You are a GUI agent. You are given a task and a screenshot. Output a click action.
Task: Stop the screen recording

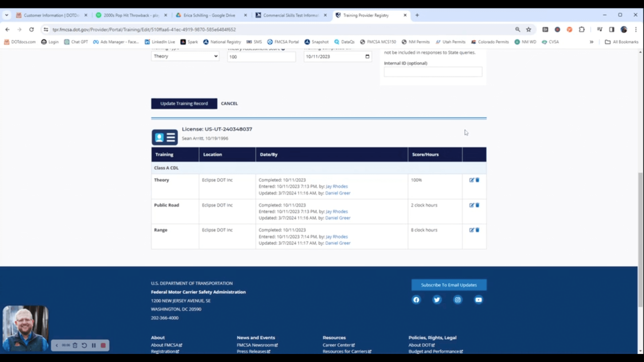[103, 345]
